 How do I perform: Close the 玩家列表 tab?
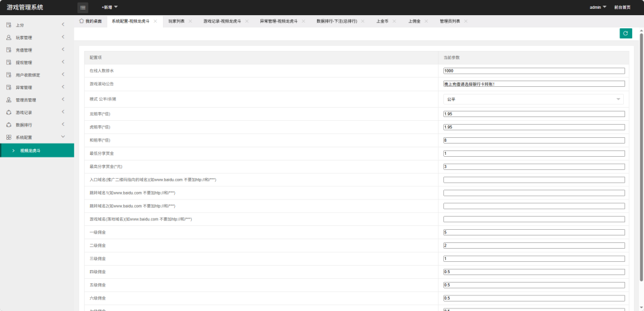coord(190,21)
